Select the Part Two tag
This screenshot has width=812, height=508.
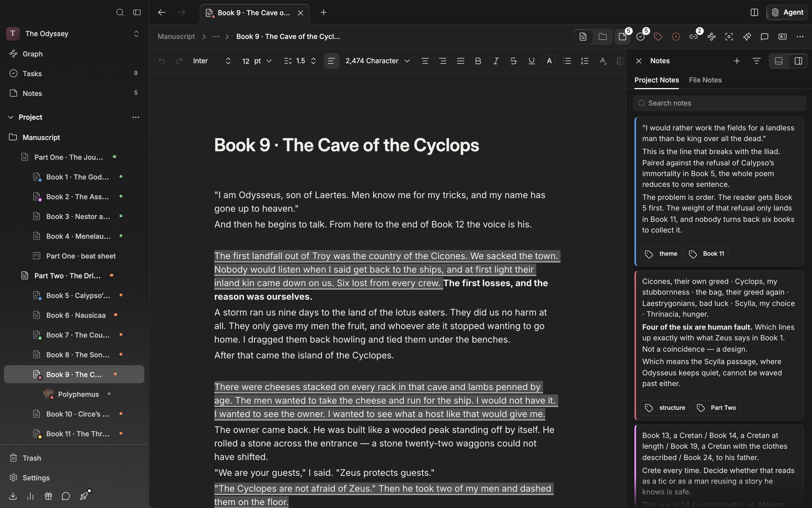716,408
